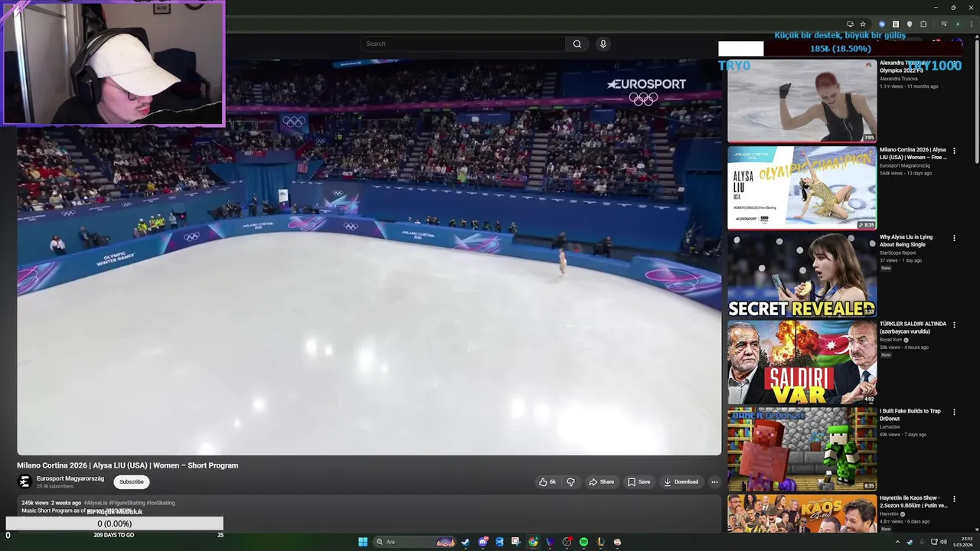Open Steam from taskbar
Image resolution: width=980 pixels, height=551 pixels.
(x=465, y=542)
